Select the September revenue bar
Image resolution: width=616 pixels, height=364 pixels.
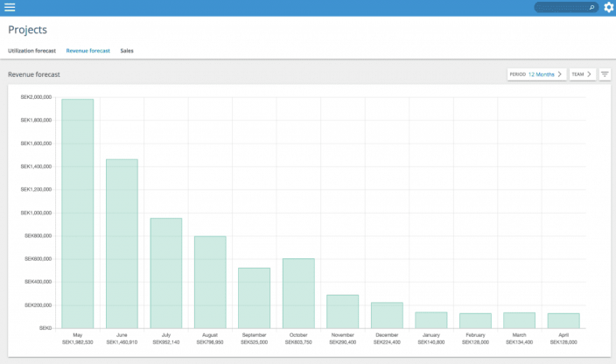[x=254, y=297]
